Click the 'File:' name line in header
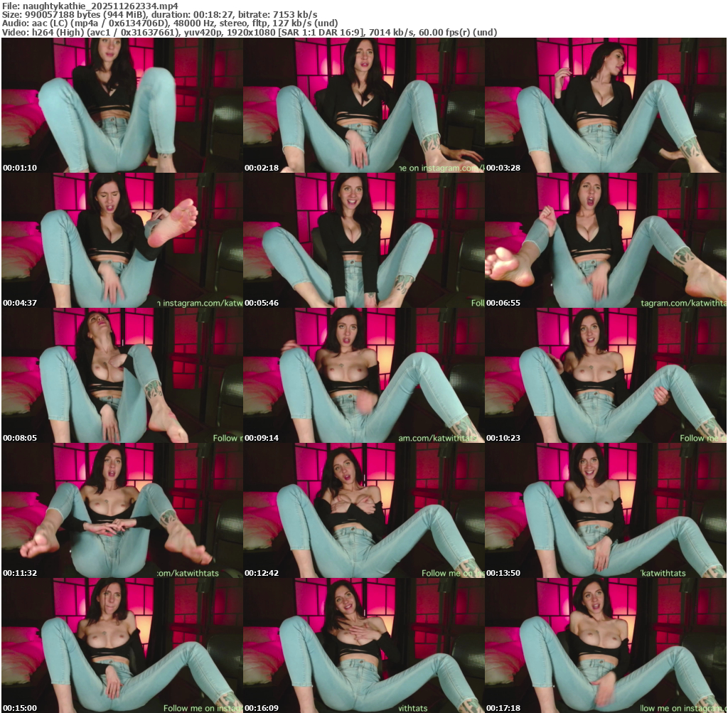 click(90, 6)
